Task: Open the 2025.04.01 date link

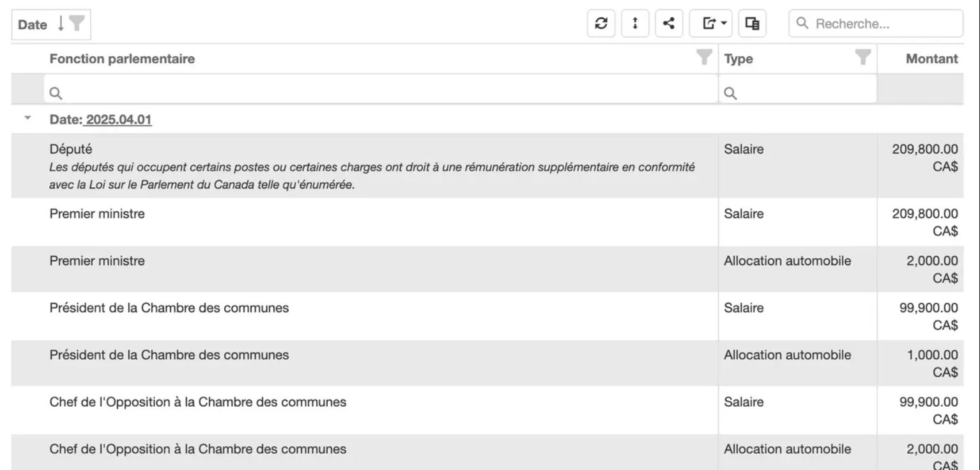Action: tap(119, 120)
